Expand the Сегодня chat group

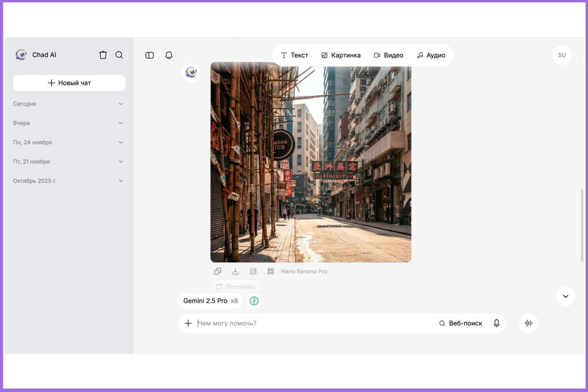pyautogui.click(x=69, y=104)
